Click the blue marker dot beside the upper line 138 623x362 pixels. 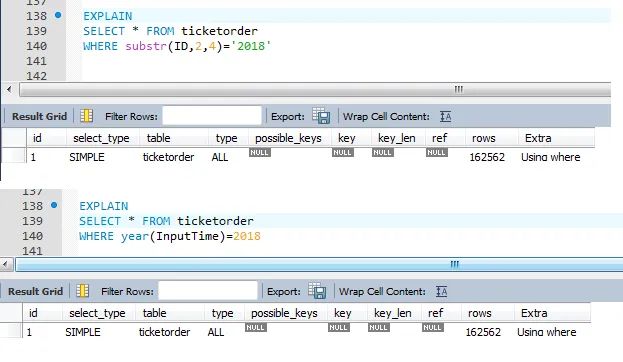[58, 15]
